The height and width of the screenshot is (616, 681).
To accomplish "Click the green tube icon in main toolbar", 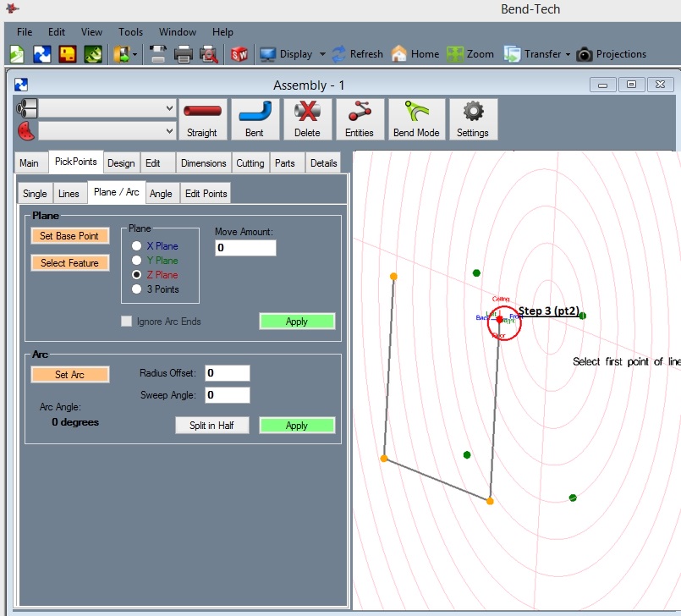I will (x=93, y=54).
